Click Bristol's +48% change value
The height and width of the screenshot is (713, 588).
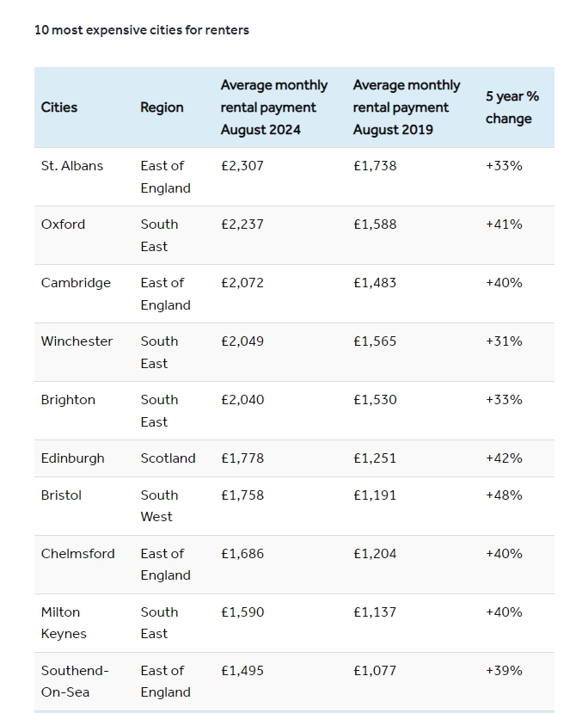504,495
